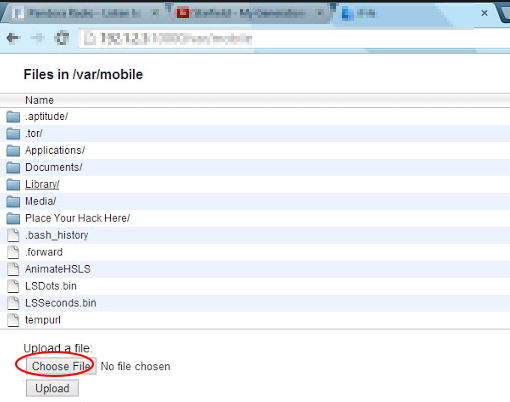Reload the page with refresh icon
Screen dimensions: 510x402
[62, 38]
